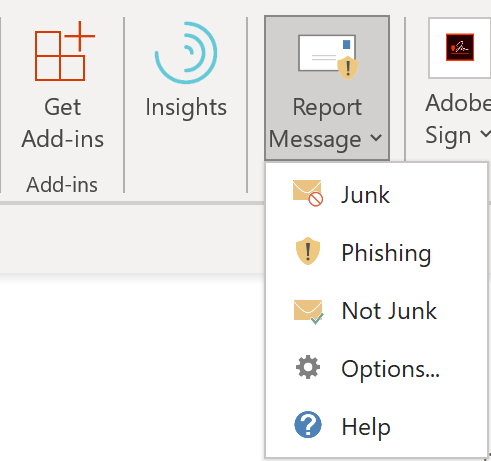Screen dimensions: 491x461
Task: Click the Adobe Sign red icon
Action: pyautogui.click(x=460, y=47)
